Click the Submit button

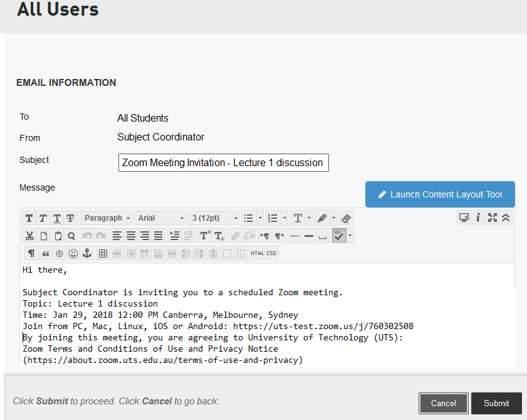(496, 403)
